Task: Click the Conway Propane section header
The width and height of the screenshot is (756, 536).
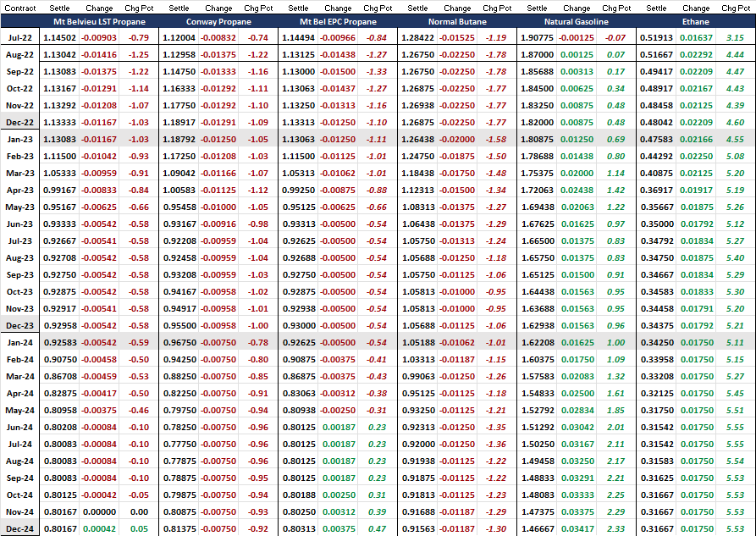Action: click(x=218, y=22)
